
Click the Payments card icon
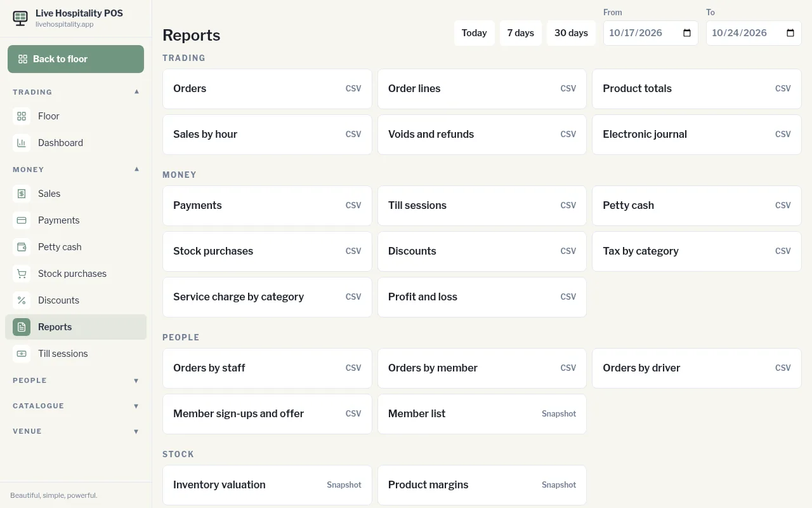pyautogui.click(x=22, y=220)
